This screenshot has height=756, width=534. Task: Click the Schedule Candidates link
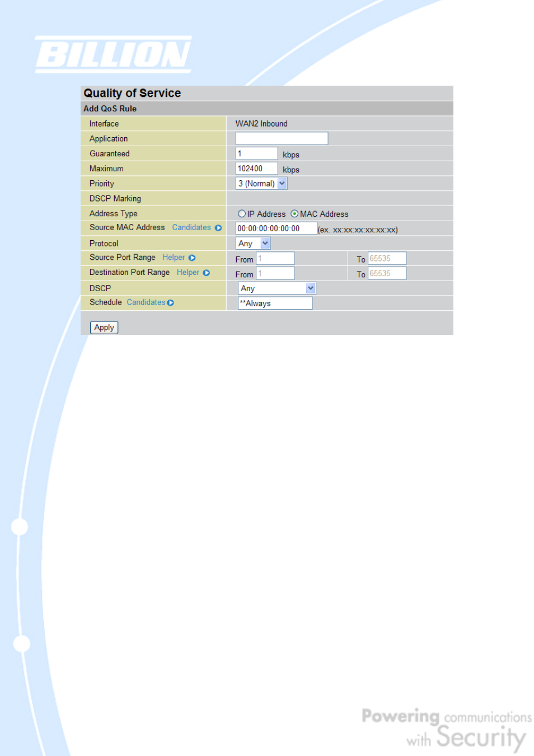click(146, 302)
